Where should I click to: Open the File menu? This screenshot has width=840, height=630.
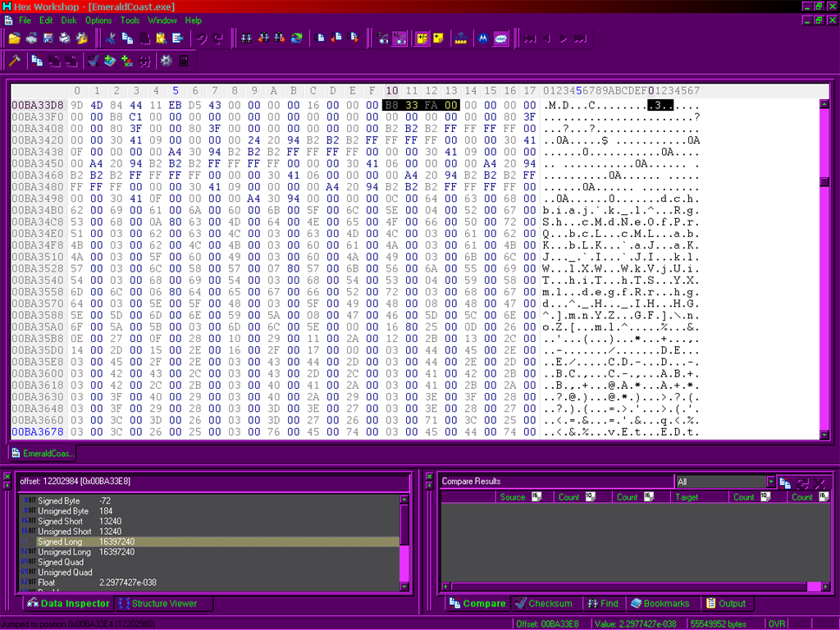25,21
